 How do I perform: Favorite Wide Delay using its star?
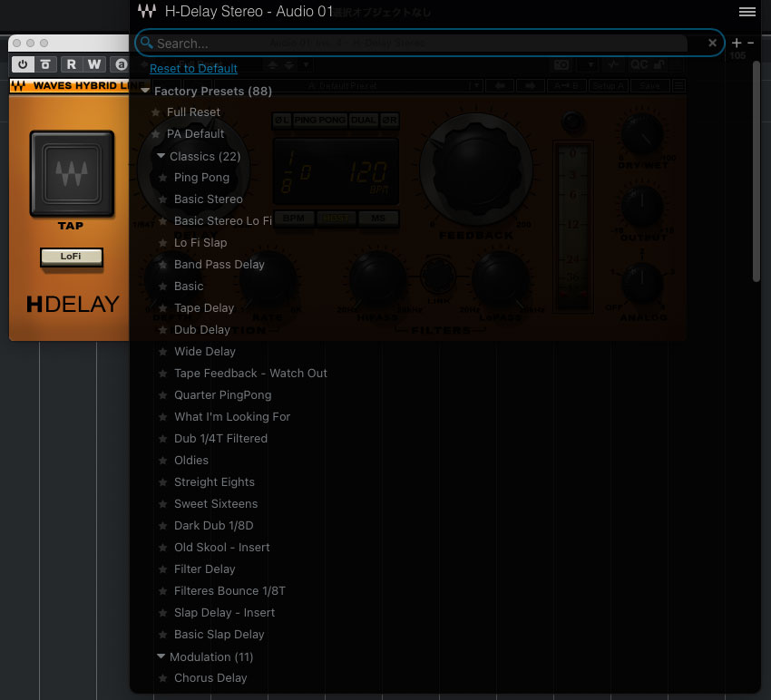click(x=162, y=352)
